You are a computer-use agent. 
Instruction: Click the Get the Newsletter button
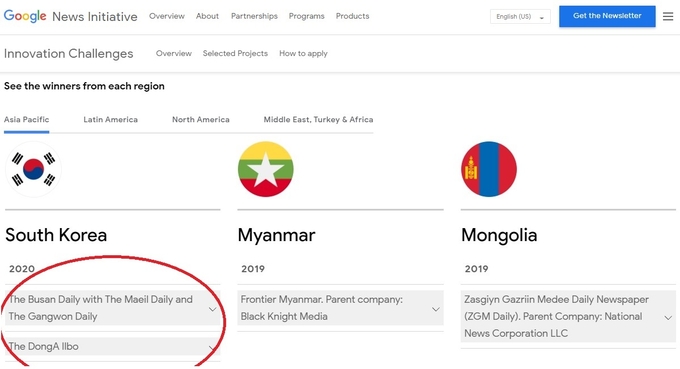[x=607, y=16]
